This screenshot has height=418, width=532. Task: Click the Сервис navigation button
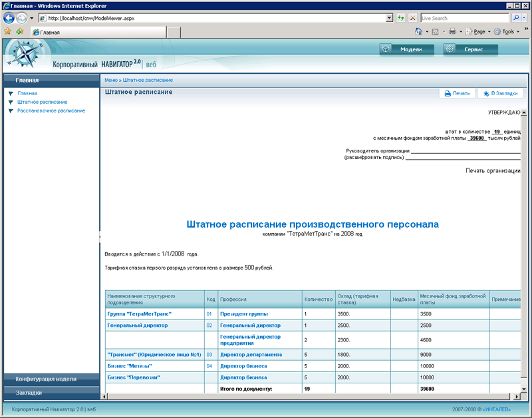471,49
